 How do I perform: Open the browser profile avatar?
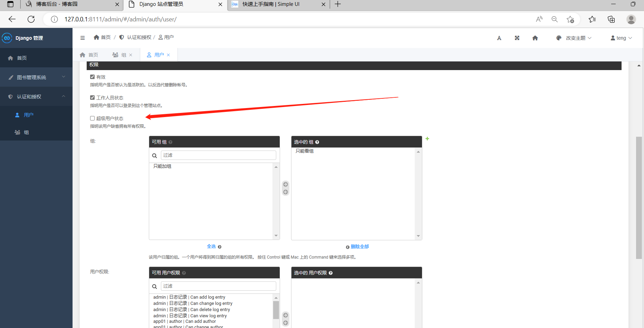tap(631, 19)
